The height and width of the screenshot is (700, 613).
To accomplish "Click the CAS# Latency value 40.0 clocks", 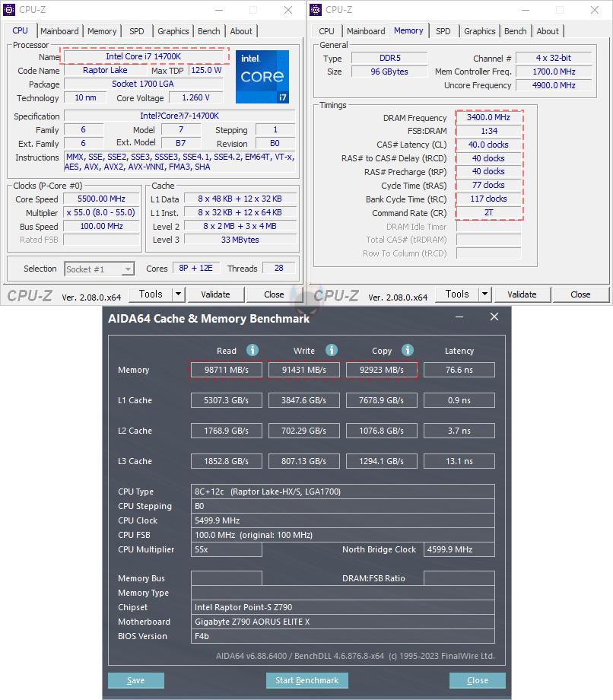I will (x=488, y=145).
